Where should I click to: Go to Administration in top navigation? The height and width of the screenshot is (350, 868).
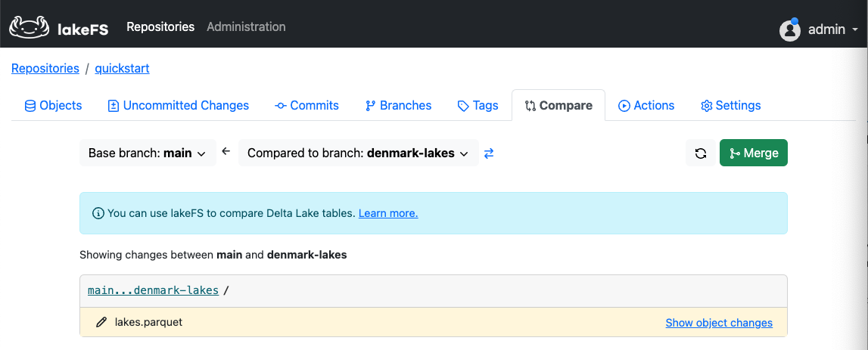pyautogui.click(x=247, y=26)
